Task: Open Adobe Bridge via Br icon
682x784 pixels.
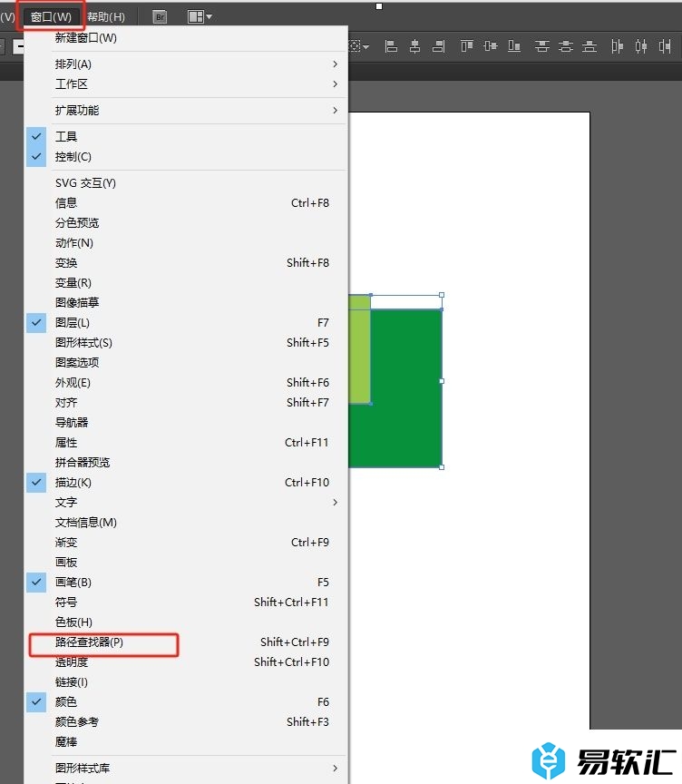Action: point(160,17)
